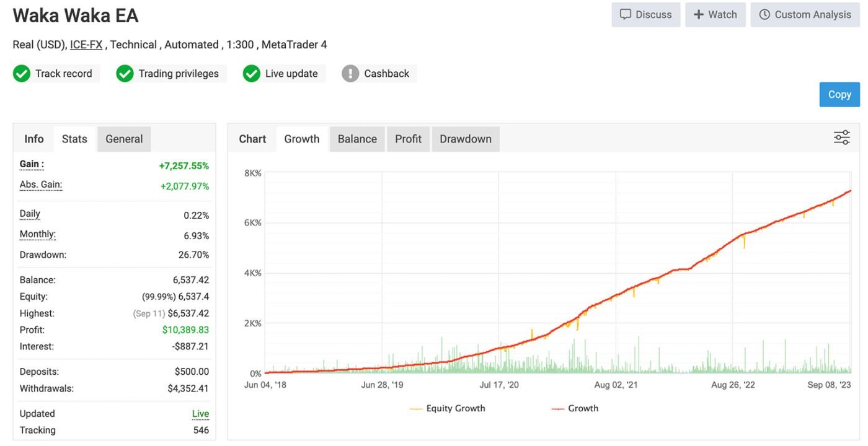Select the Balance chart tab

(x=357, y=139)
